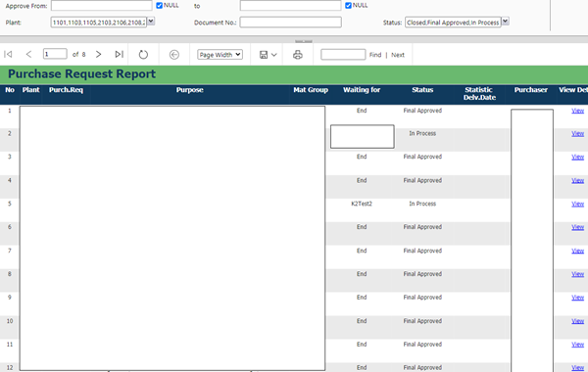
Task: Click the current page number box
Action: click(55, 54)
